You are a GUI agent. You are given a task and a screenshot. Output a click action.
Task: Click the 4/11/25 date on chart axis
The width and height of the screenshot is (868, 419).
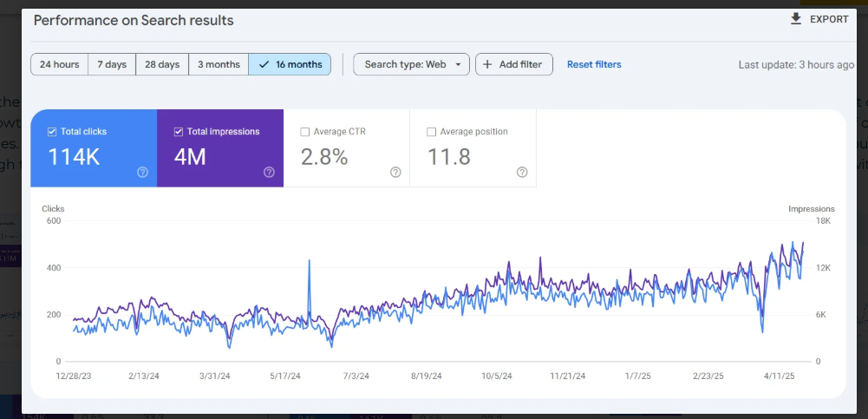coord(780,376)
